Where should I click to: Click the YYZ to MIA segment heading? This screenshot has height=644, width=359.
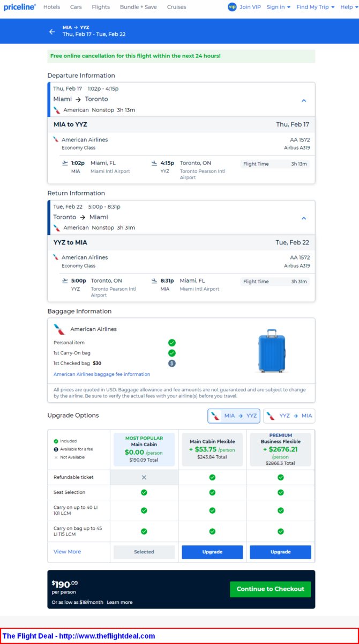[70, 242]
